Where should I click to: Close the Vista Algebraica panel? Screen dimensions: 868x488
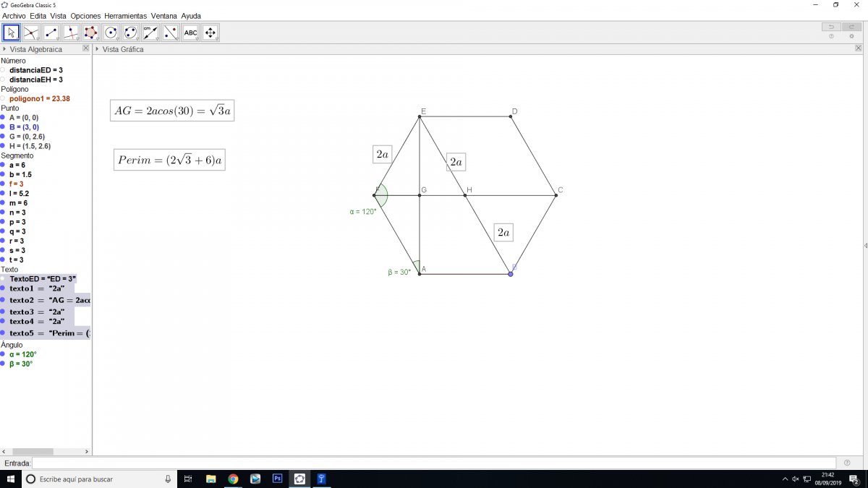point(85,48)
